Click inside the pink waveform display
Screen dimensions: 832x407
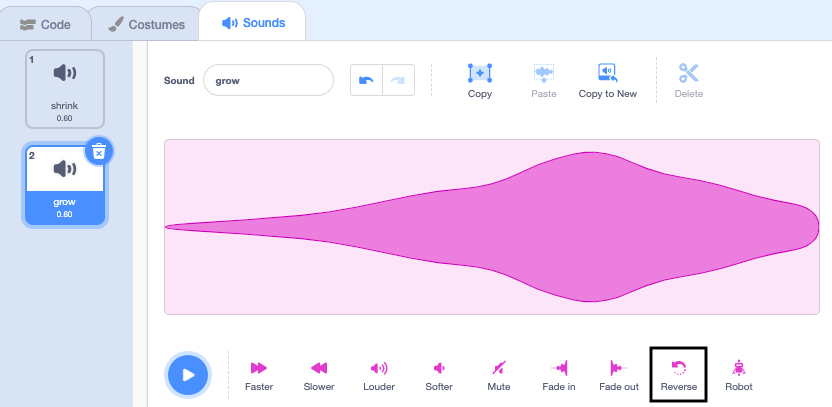[492, 227]
